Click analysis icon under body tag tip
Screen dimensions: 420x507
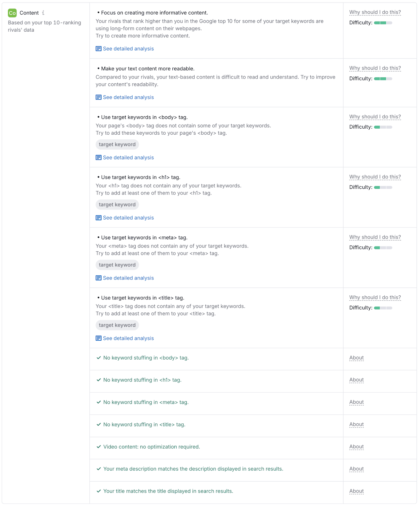[99, 157]
